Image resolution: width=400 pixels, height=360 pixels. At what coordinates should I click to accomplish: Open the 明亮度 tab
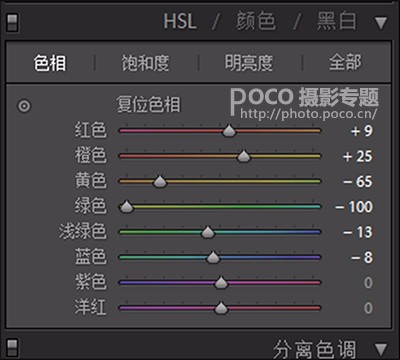[x=249, y=63]
